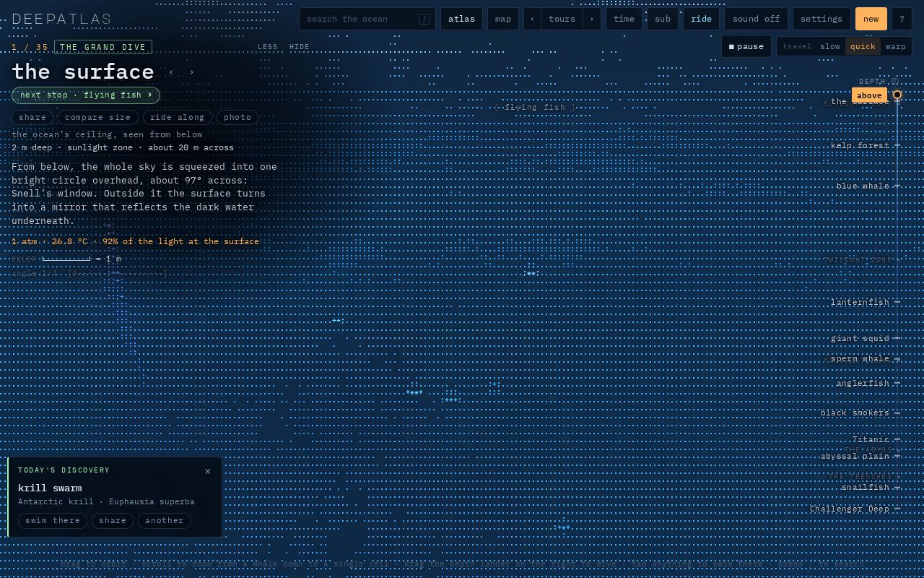The height and width of the screenshot is (578, 924).
Task: Close the Today's Discovery card
Action: point(208,471)
